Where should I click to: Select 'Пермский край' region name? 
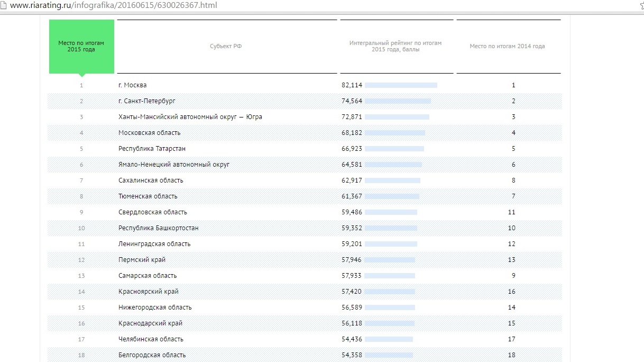(142, 260)
